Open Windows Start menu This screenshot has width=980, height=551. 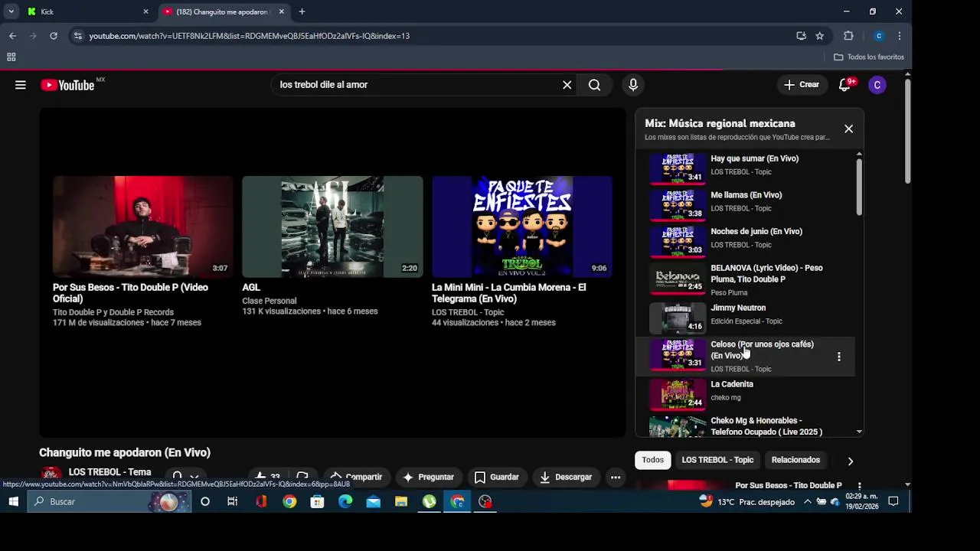pos(13,502)
